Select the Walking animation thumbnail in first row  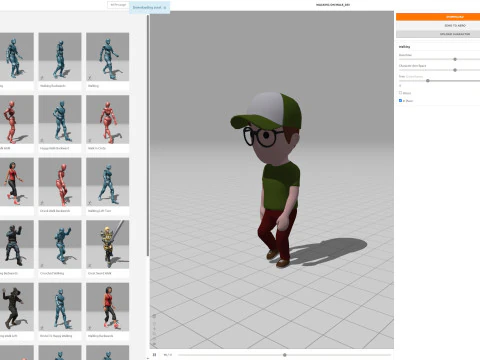(x=107, y=57)
